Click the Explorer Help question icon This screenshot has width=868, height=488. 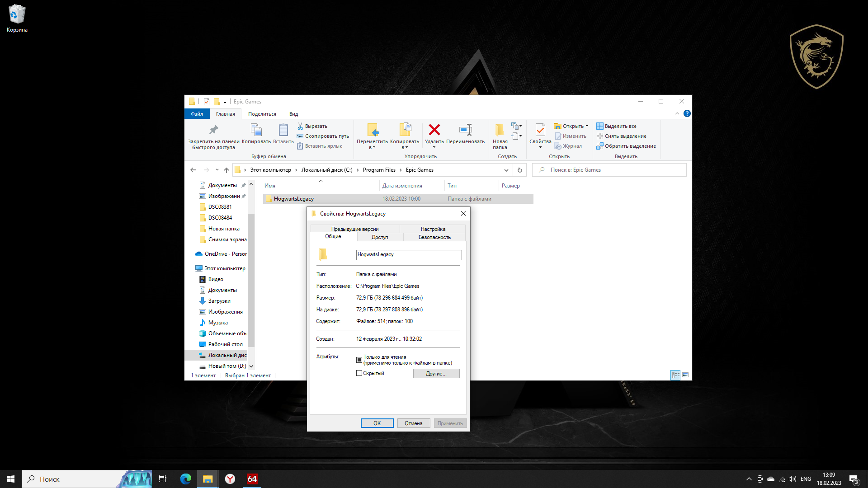(x=687, y=113)
